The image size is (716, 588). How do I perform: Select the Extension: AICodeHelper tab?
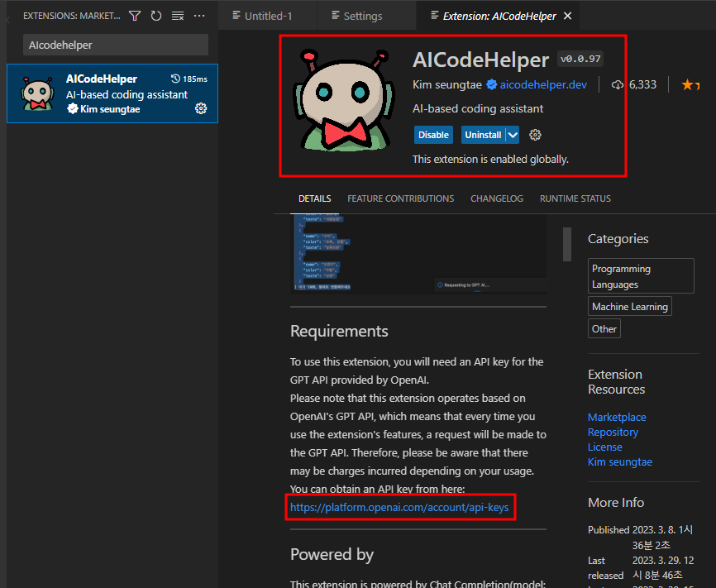[x=499, y=16]
